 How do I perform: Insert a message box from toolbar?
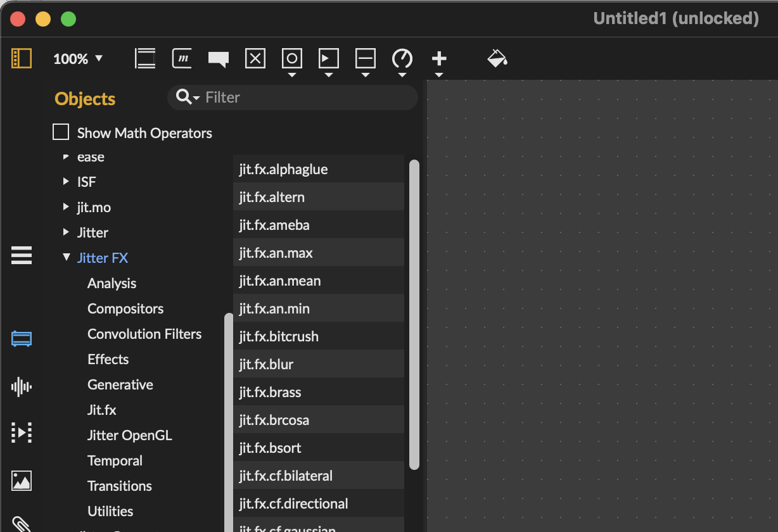click(182, 58)
